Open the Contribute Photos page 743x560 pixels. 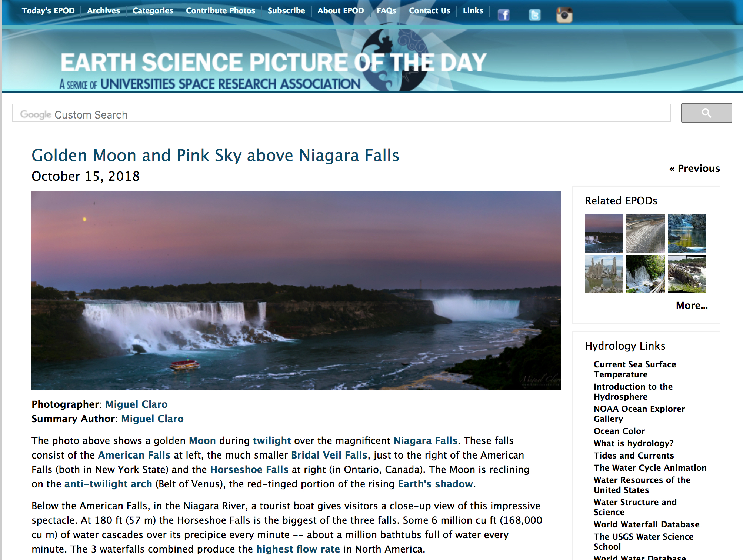pos(220,10)
